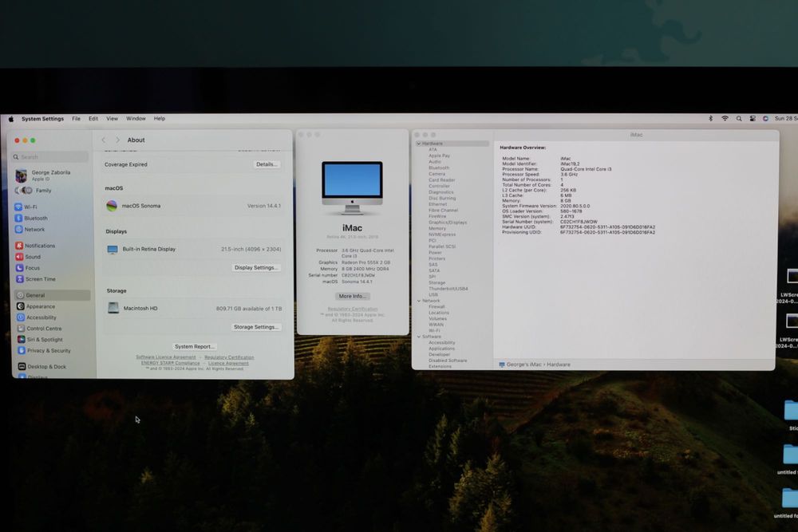The height and width of the screenshot is (532, 798).
Task: Select General in settings sidebar
Action: coord(51,295)
